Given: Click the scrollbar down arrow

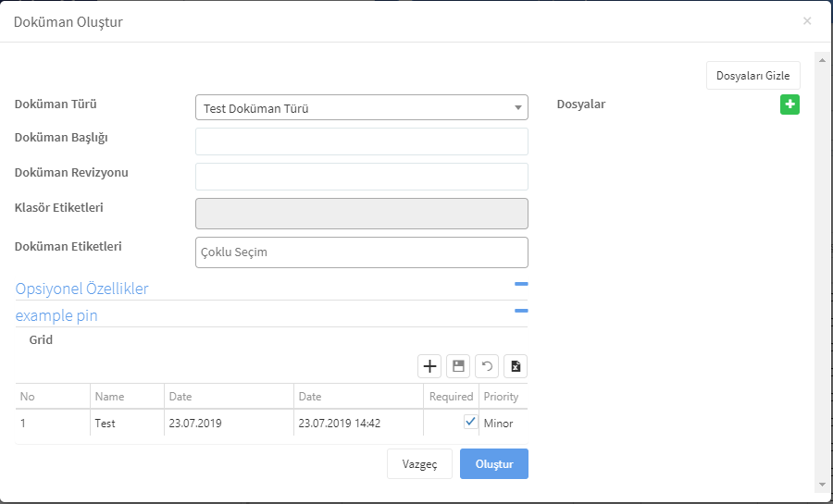Looking at the screenshot, I should click(x=823, y=485).
